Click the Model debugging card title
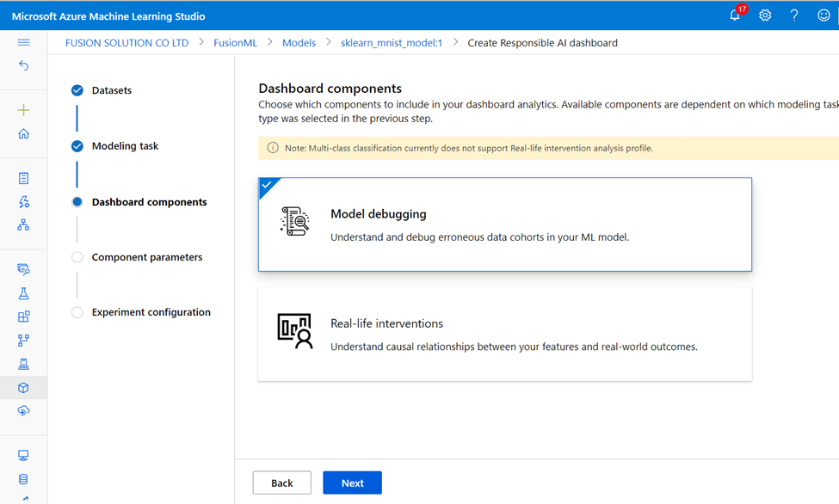 [379, 214]
